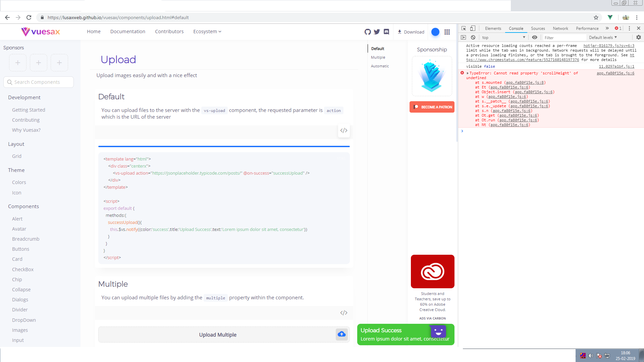The width and height of the screenshot is (644, 362).
Task: Click the Twitter icon in the header
Action: tap(377, 32)
